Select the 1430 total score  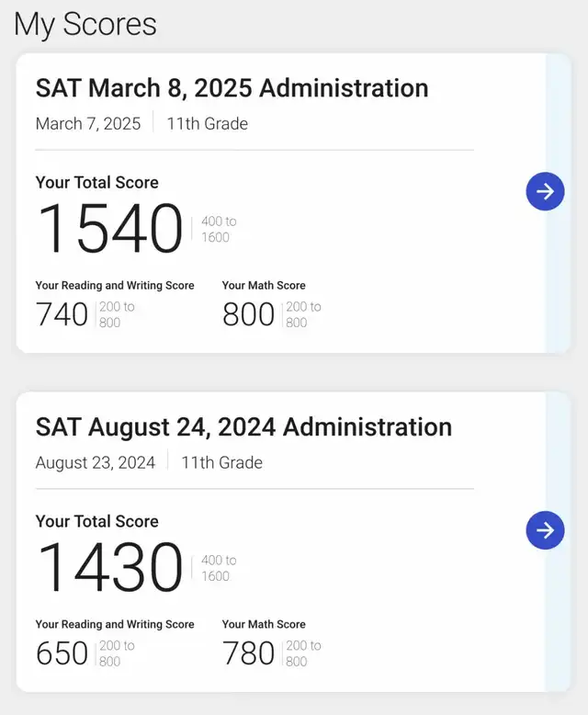pyautogui.click(x=110, y=567)
